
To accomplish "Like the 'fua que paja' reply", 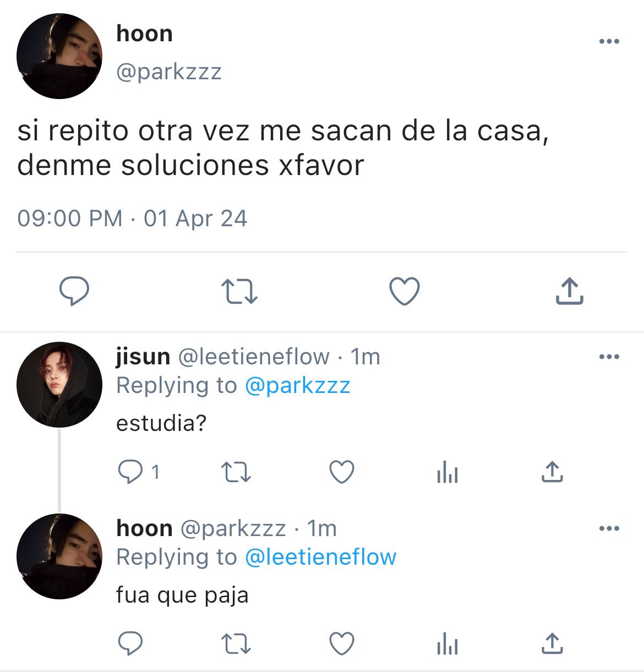I will [x=341, y=644].
